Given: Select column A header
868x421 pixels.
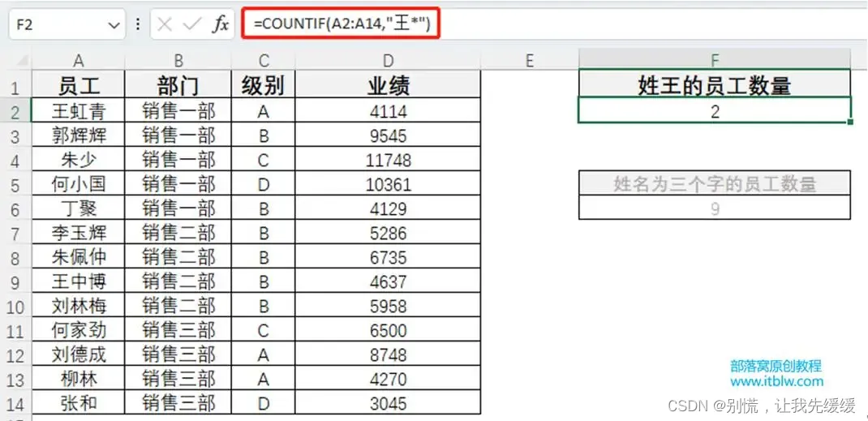Looking at the screenshot, I should coord(79,60).
